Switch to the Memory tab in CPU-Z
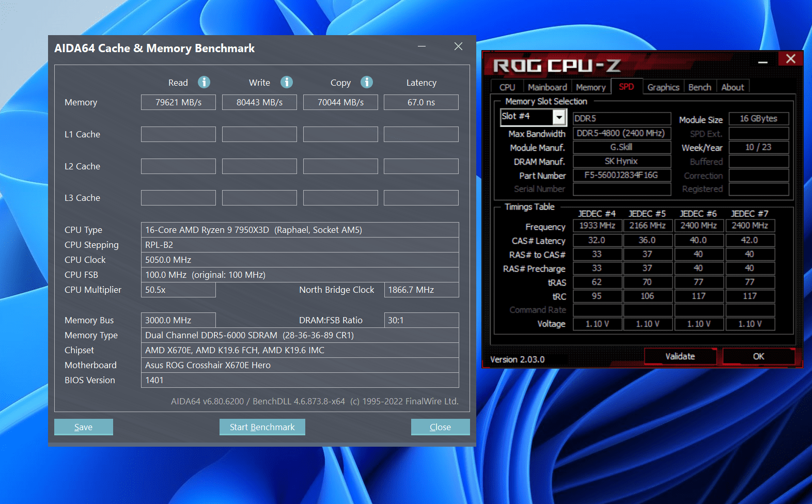This screenshot has height=504, width=812. tap(590, 87)
